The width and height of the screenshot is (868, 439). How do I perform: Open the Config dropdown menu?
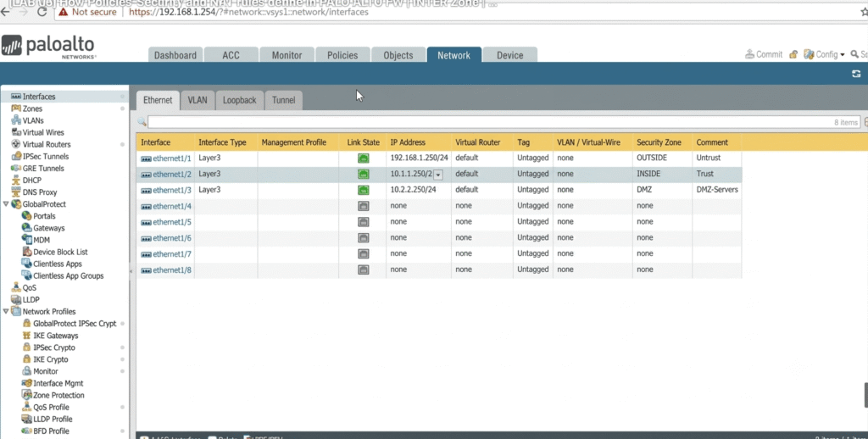point(825,54)
